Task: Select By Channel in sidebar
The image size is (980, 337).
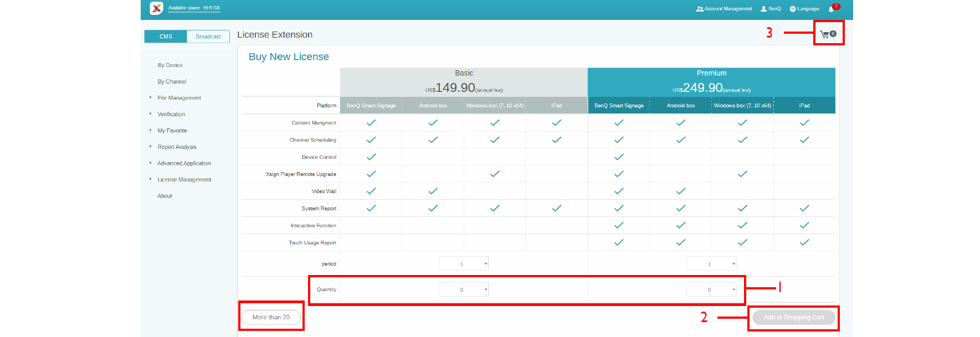Action: [x=172, y=82]
